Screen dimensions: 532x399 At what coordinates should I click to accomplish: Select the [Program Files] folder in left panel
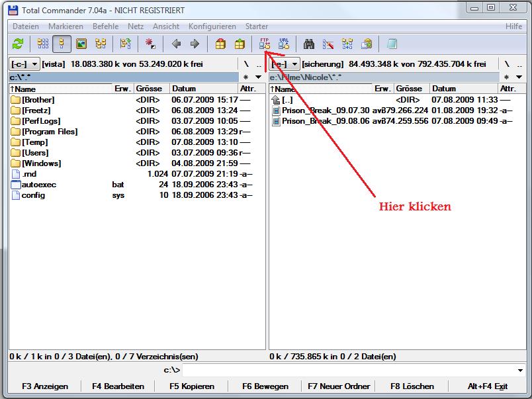[x=50, y=132]
